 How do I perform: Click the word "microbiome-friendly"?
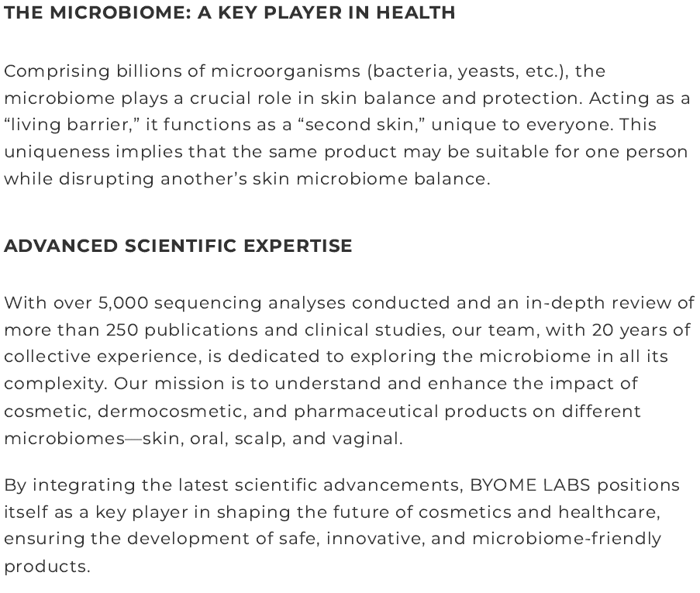coord(566,539)
